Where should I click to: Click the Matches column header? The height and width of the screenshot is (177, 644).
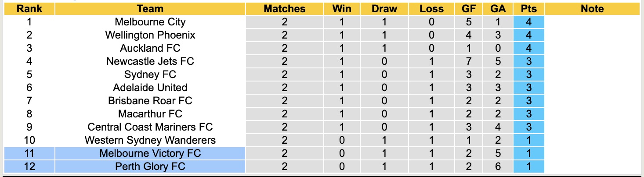point(284,9)
